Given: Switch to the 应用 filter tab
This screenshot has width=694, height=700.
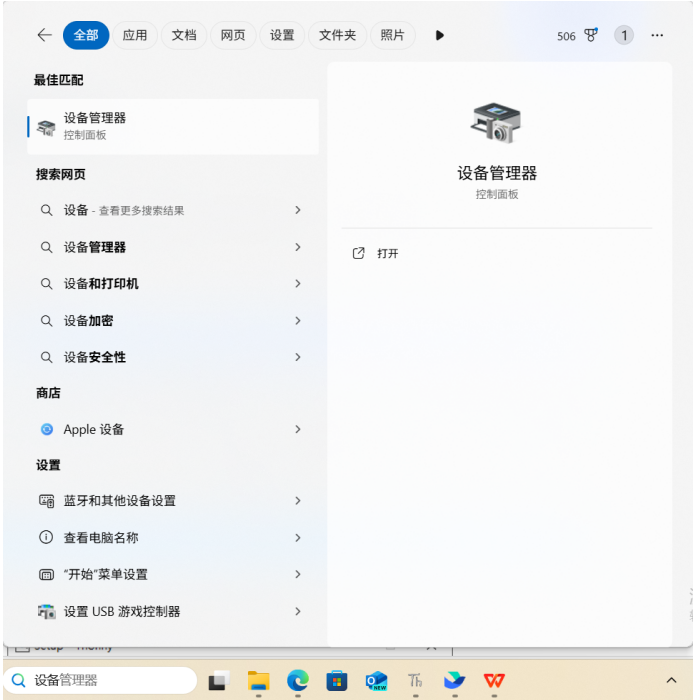Looking at the screenshot, I should (135, 35).
